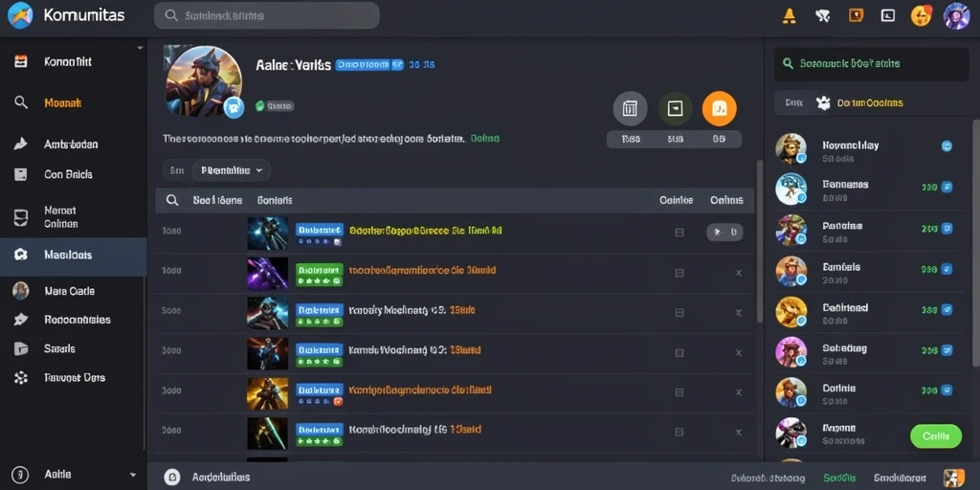Open the orange square icon in top bar
Viewport: 980px width, 490px height.
click(x=856, y=15)
